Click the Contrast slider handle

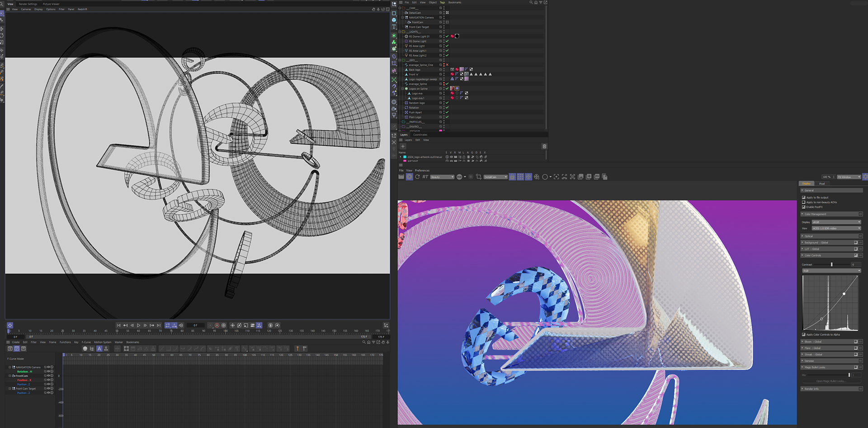[x=831, y=264]
